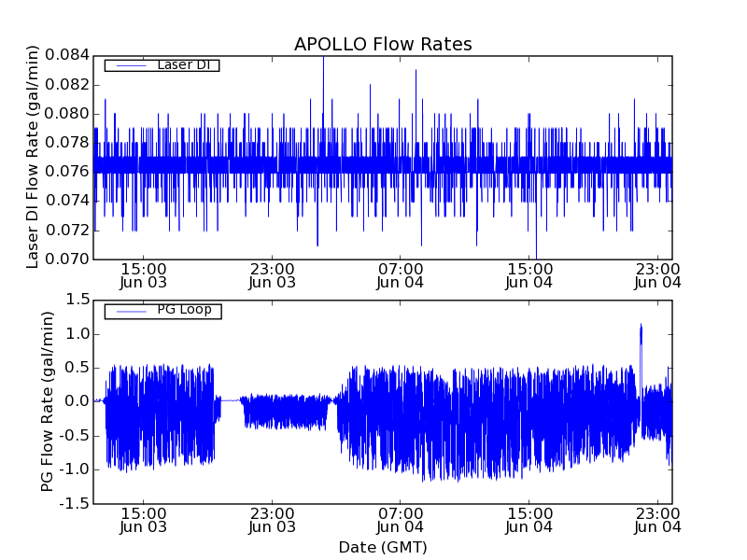Click the "23:00 Jun 03" tick under top plot

point(272,275)
